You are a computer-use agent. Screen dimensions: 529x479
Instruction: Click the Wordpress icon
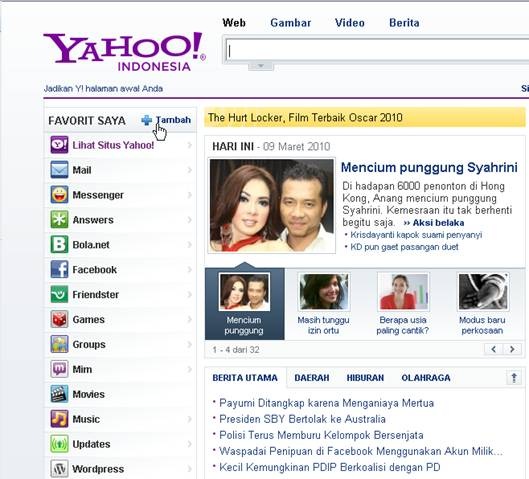[x=59, y=469]
